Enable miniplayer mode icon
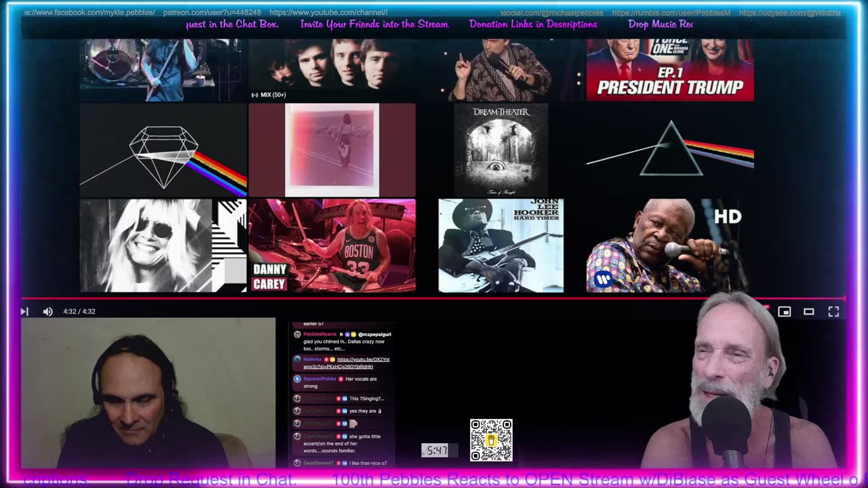 coord(784,311)
